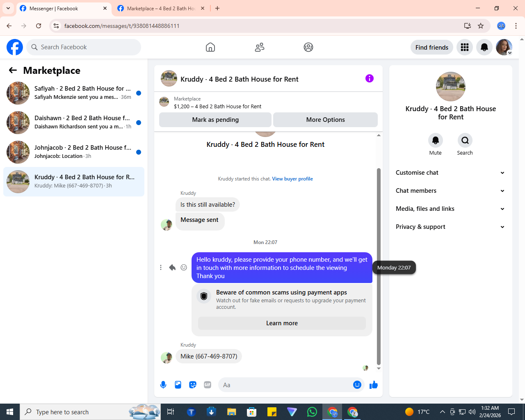
Task: Open Chrome three-dot menu
Action: point(516,26)
